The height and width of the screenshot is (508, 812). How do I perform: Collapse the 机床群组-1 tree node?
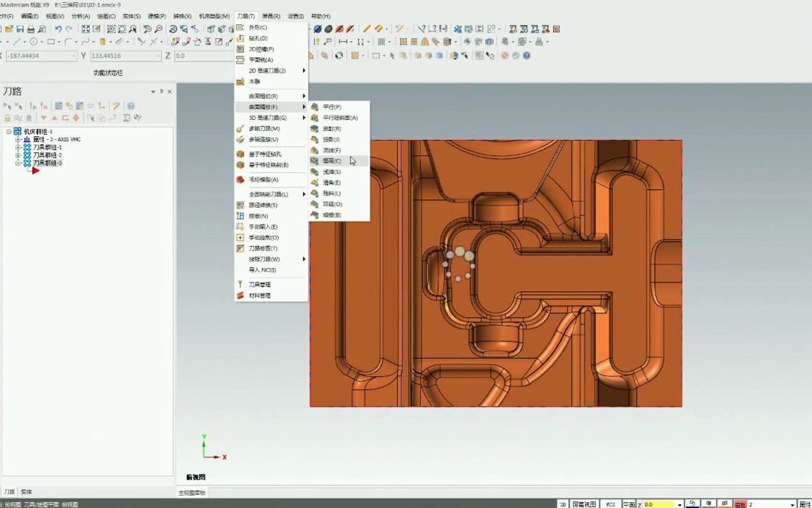pos(9,132)
